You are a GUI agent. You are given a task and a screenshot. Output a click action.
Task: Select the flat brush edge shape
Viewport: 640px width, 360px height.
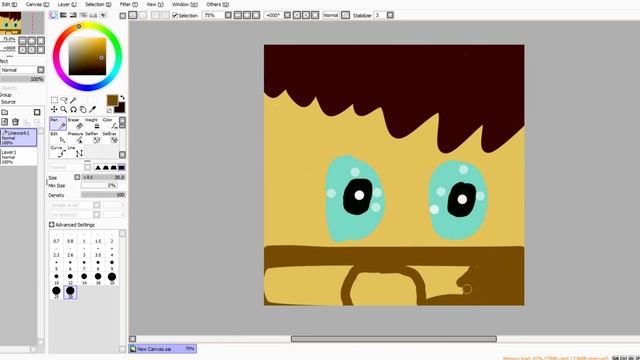tap(121, 167)
